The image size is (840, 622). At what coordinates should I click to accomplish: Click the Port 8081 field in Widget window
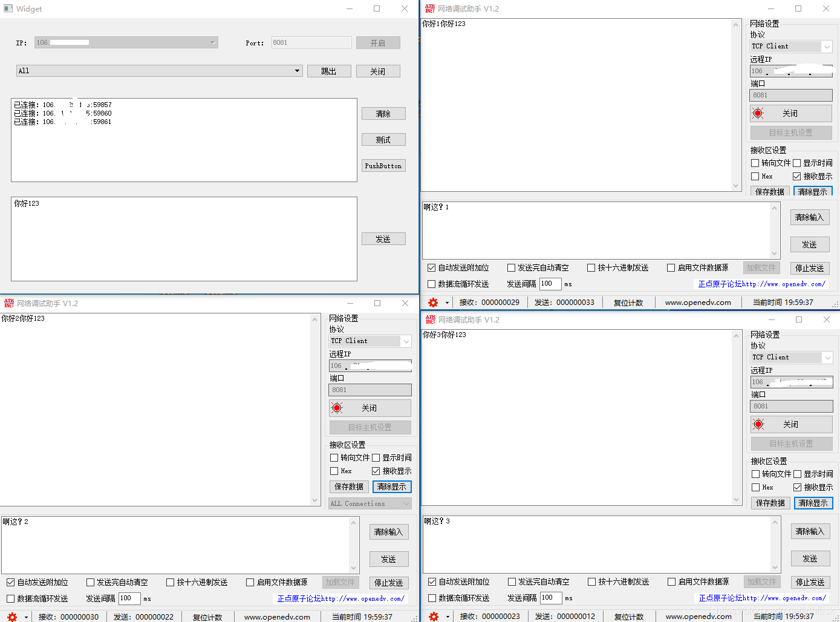311,42
